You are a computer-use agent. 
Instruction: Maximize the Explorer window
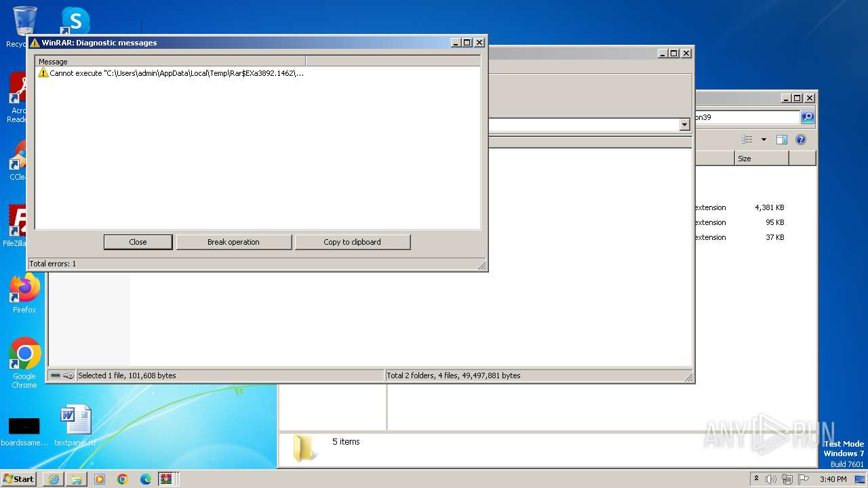click(797, 98)
